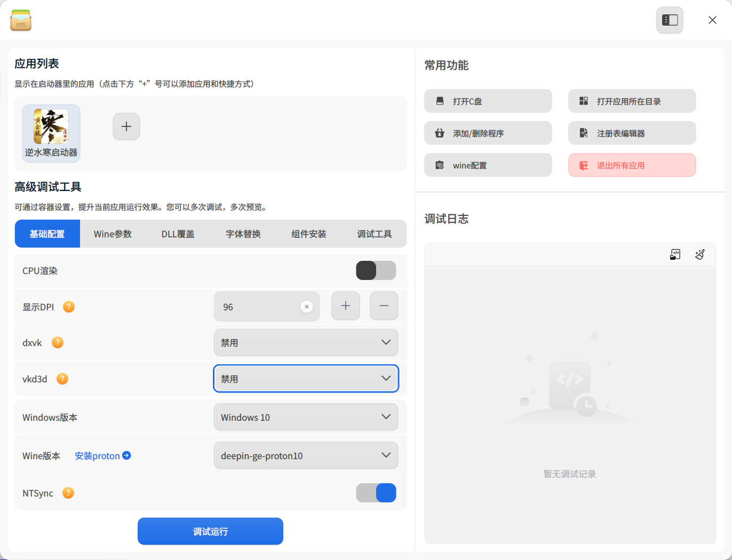This screenshot has width=732, height=560.
Task: Expand the dxvk dropdown
Action: (x=306, y=342)
